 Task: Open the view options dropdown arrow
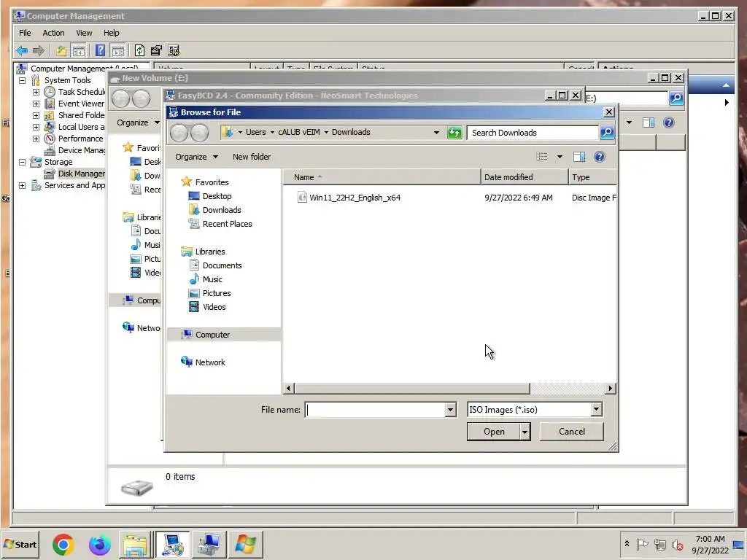tap(560, 157)
